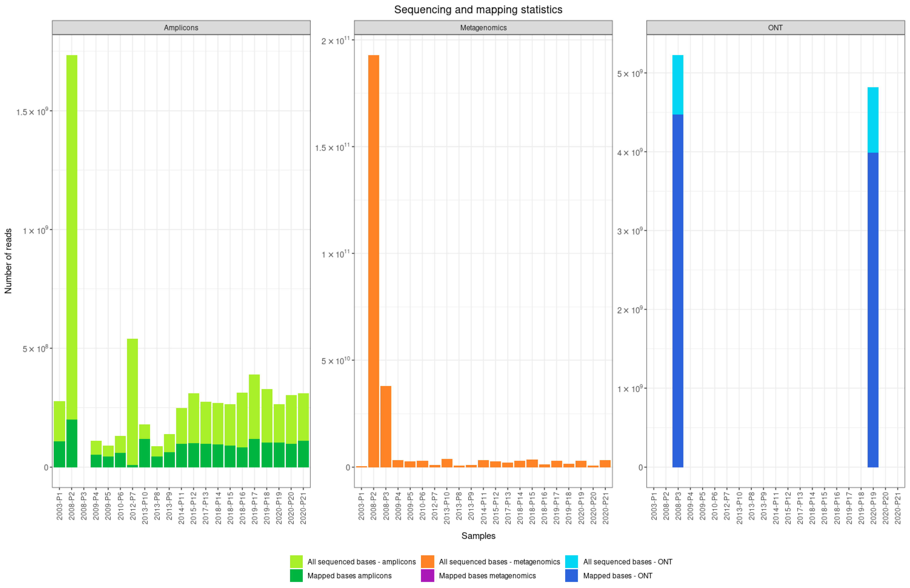Click the x-axis title 'Samples'
910x588 pixels.
tap(479, 536)
